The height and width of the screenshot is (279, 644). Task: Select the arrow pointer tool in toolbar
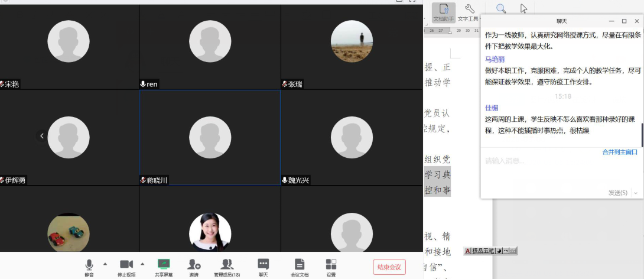point(523,8)
